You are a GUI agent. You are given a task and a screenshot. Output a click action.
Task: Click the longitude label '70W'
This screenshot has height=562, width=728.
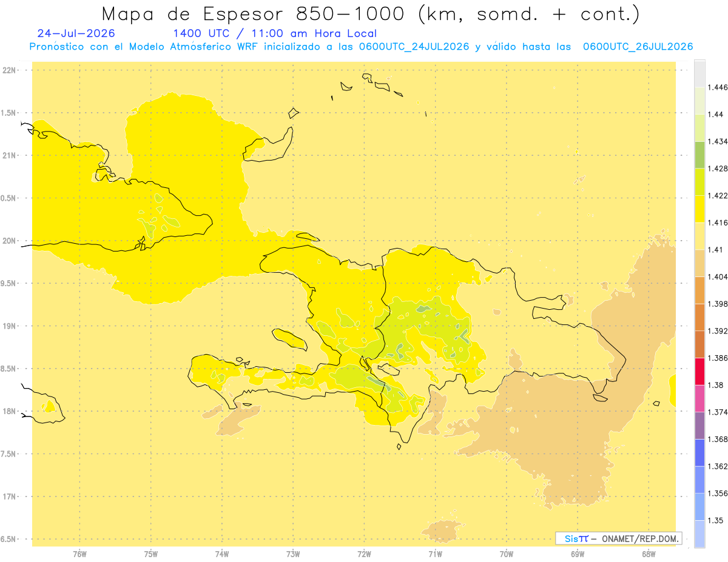[x=507, y=554]
